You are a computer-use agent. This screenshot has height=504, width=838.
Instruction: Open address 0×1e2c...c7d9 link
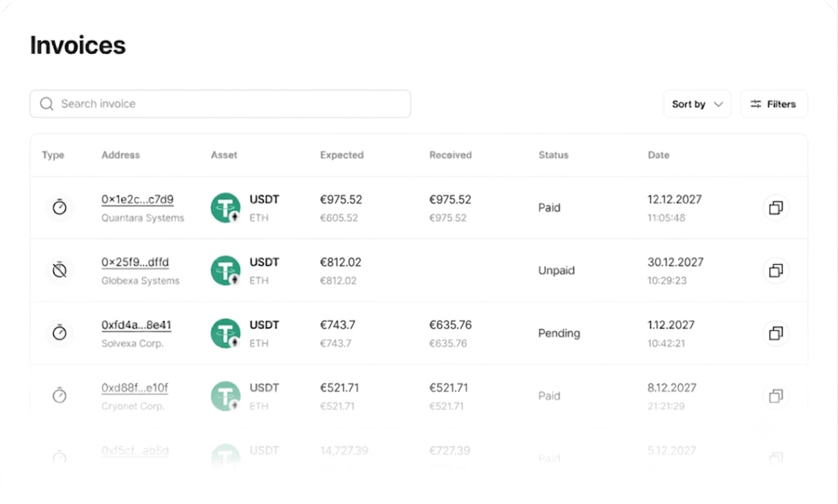click(x=137, y=200)
